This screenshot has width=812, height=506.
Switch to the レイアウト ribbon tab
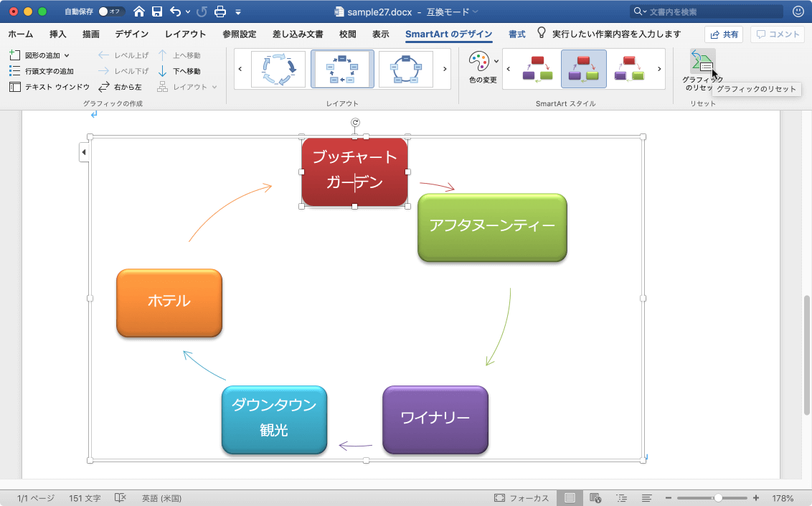[x=185, y=34]
